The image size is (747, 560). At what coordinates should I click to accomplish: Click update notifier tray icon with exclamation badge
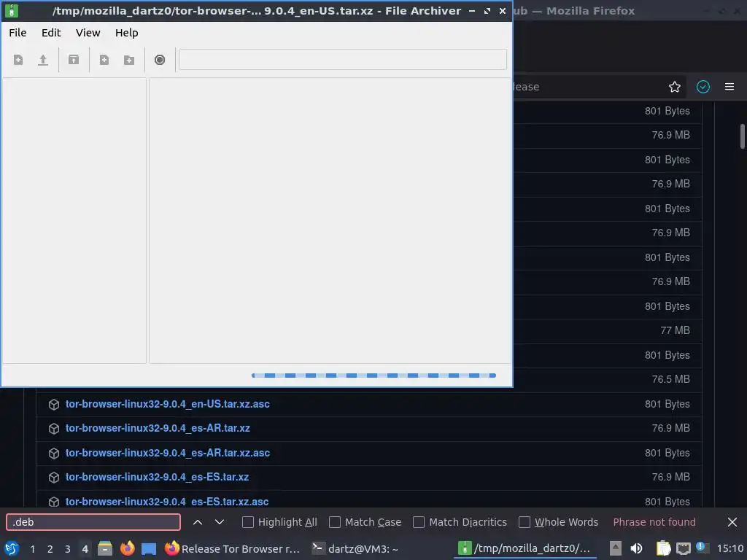click(x=703, y=548)
